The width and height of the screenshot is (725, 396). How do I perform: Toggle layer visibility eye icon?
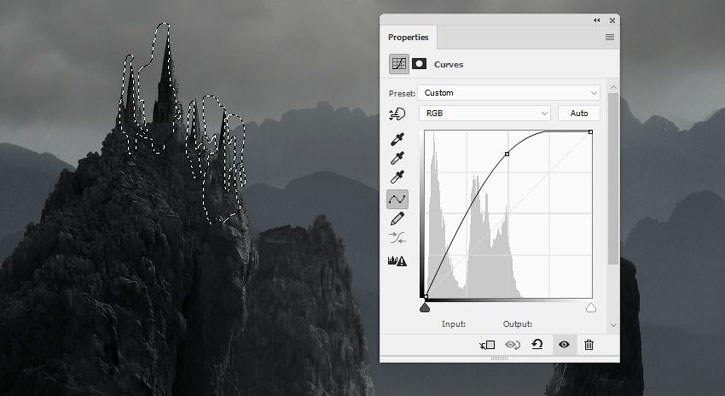(x=564, y=345)
